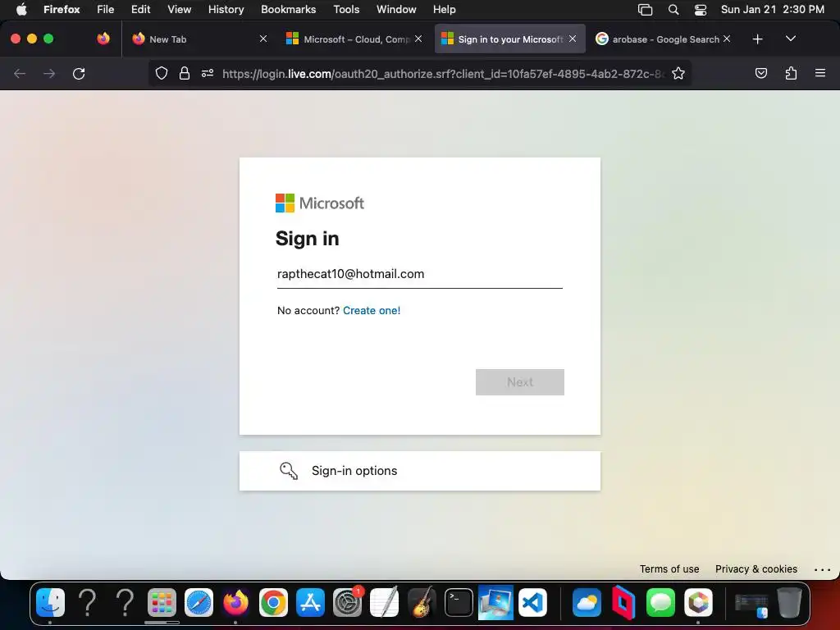This screenshot has width=840, height=630.
Task: Open the Tools menu
Action: pos(346,10)
